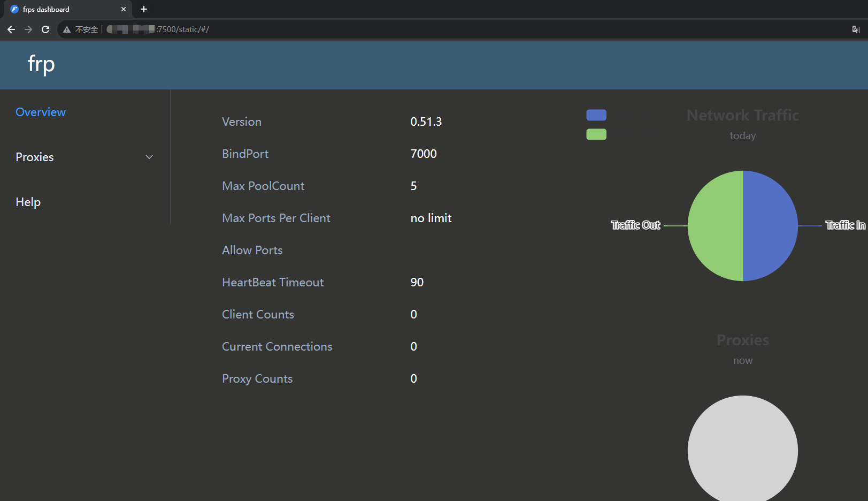Select Overview in the sidebar
The image size is (868, 501).
[41, 112]
